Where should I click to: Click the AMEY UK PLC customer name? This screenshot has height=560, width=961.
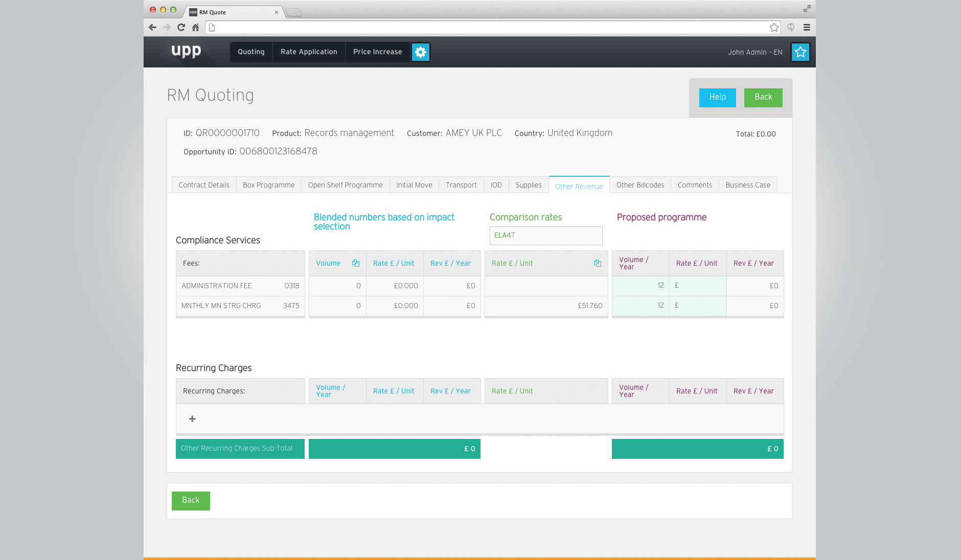[473, 133]
